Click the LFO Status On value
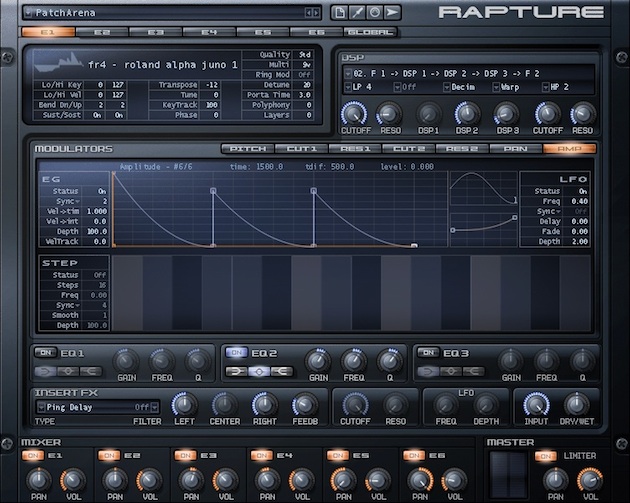 [583, 191]
